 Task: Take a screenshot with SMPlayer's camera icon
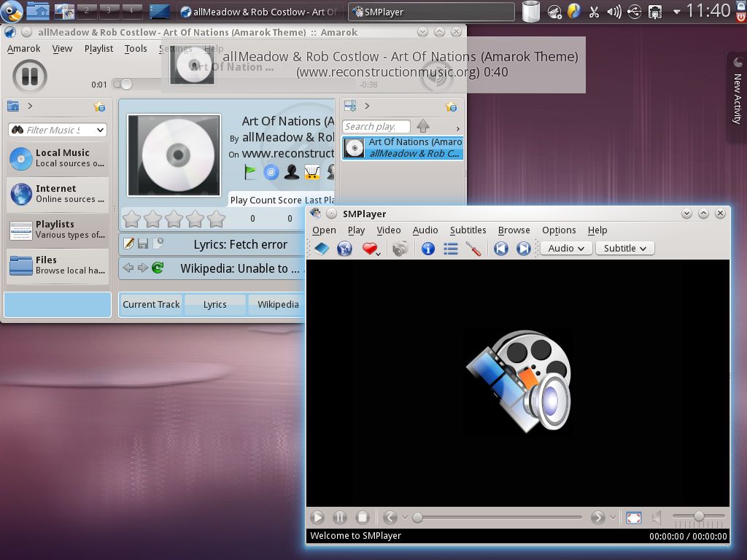[399, 248]
